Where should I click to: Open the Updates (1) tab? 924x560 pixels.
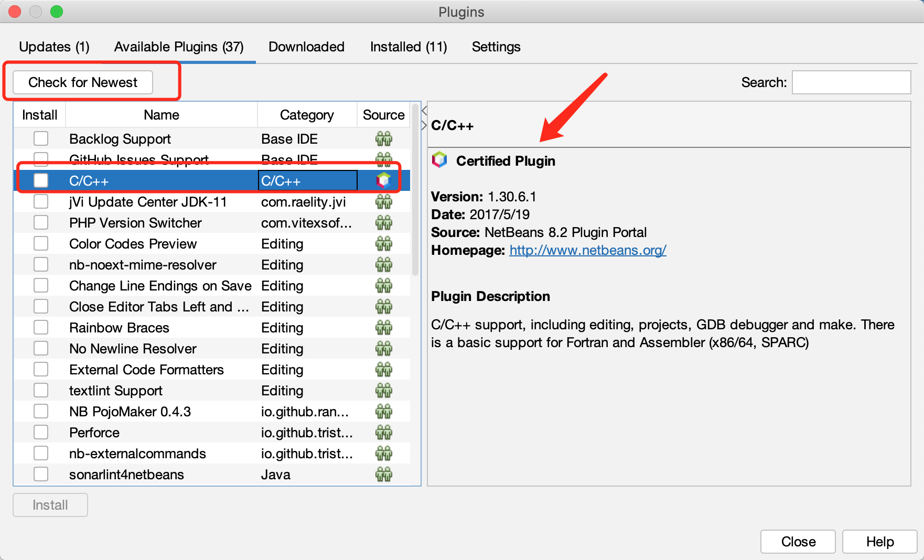(x=54, y=47)
